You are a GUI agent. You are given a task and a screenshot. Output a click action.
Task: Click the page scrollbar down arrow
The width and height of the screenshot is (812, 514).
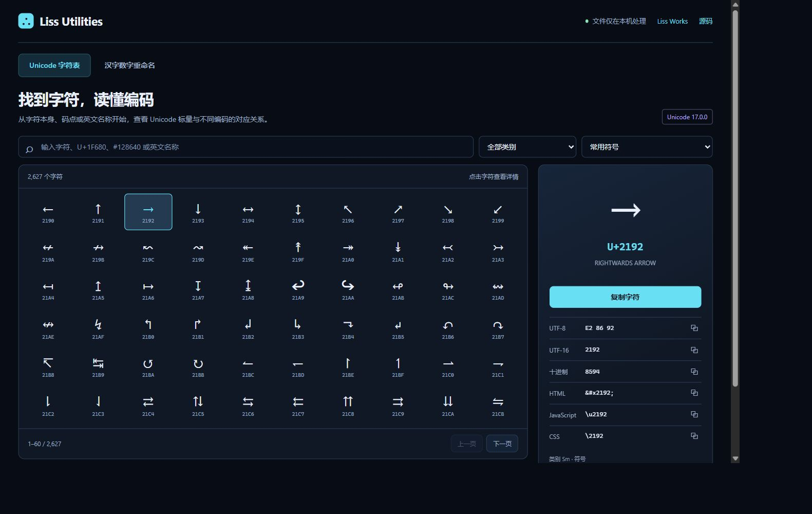pos(735,458)
